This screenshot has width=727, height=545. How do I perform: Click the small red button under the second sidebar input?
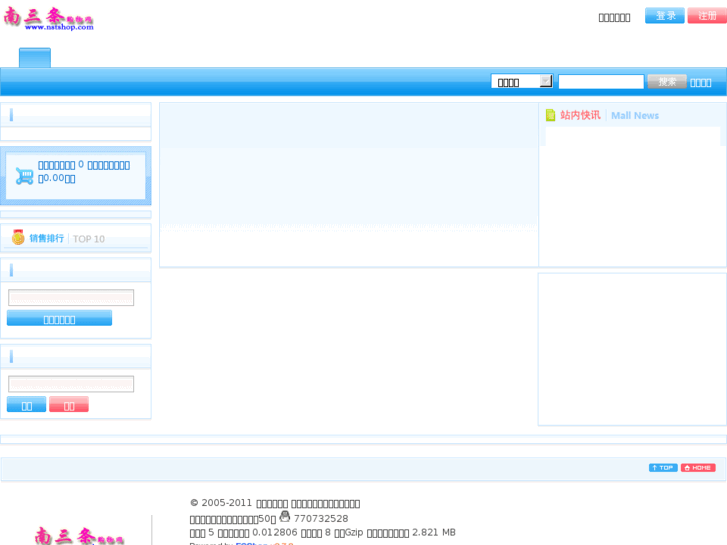point(69,404)
